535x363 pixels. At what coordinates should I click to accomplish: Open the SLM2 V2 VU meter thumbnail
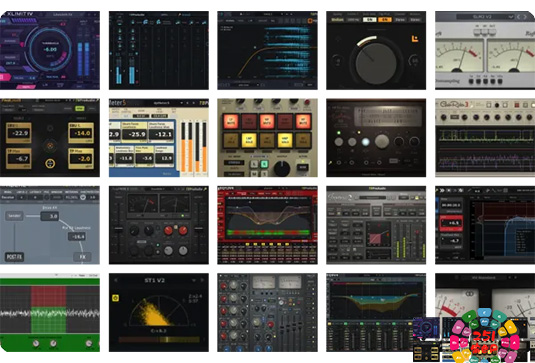(x=485, y=50)
